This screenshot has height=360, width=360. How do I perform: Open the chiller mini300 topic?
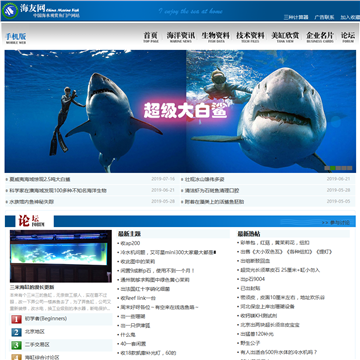click(168, 253)
